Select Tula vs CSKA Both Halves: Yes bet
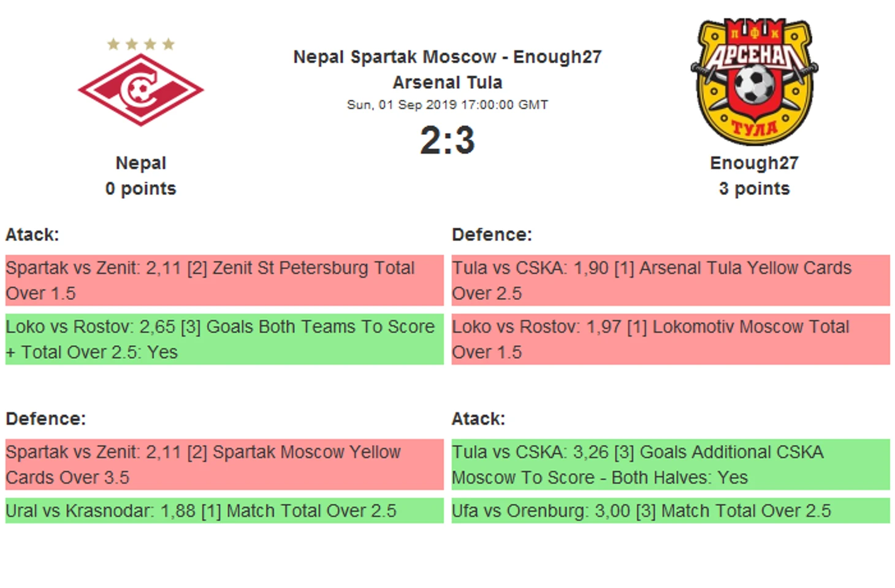The height and width of the screenshot is (588, 895). [671, 464]
